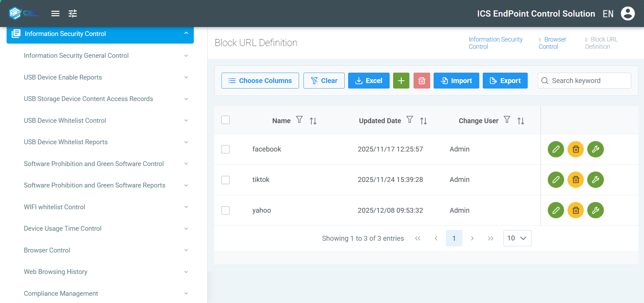
Task: Click into the Search keyword field
Action: point(588,81)
